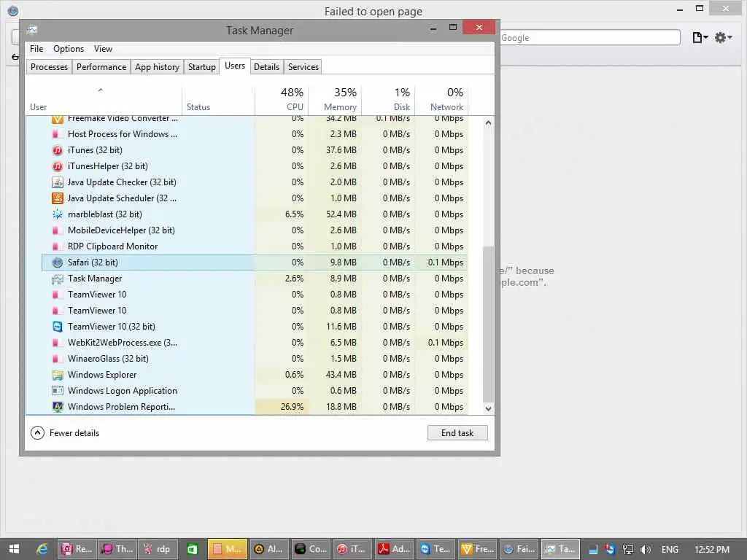Sort by the Memory column header
Image resolution: width=747 pixels, height=560 pixels.
pos(335,99)
